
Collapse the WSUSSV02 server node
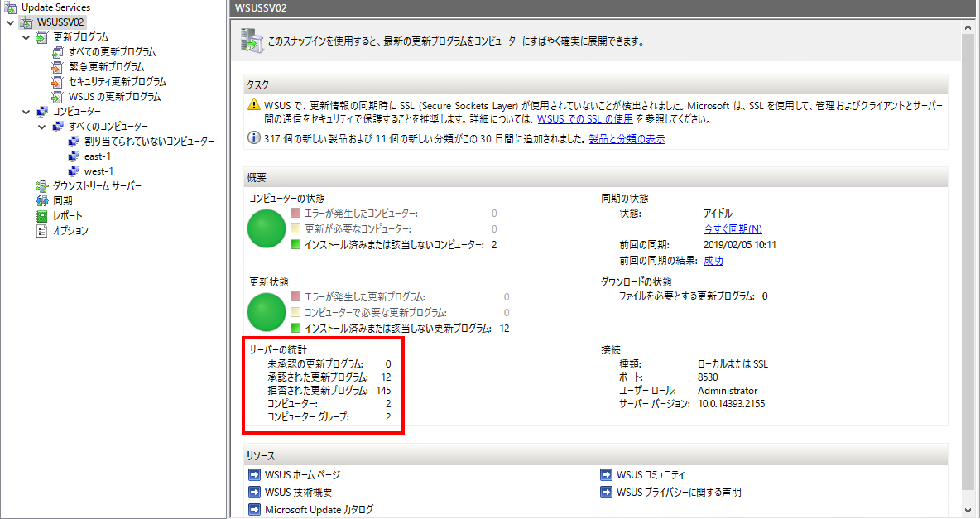[x=10, y=22]
